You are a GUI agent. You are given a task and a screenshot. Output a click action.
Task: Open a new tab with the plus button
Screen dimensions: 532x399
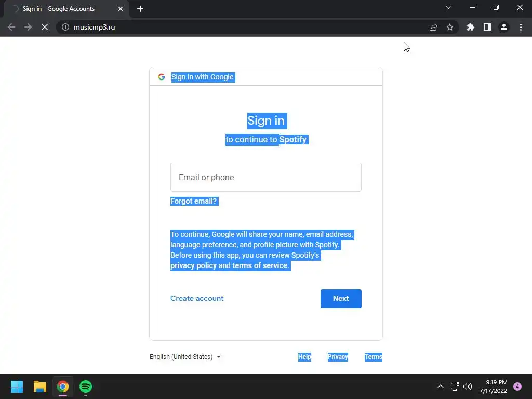tap(140, 9)
